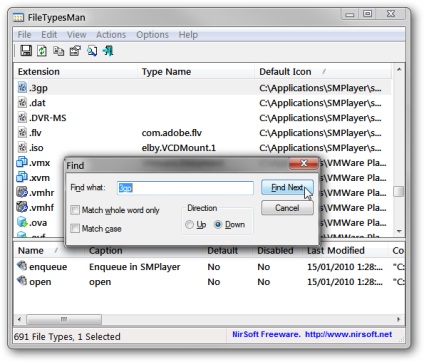Click the vertical scrollbar up arrow

click(399, 70)
